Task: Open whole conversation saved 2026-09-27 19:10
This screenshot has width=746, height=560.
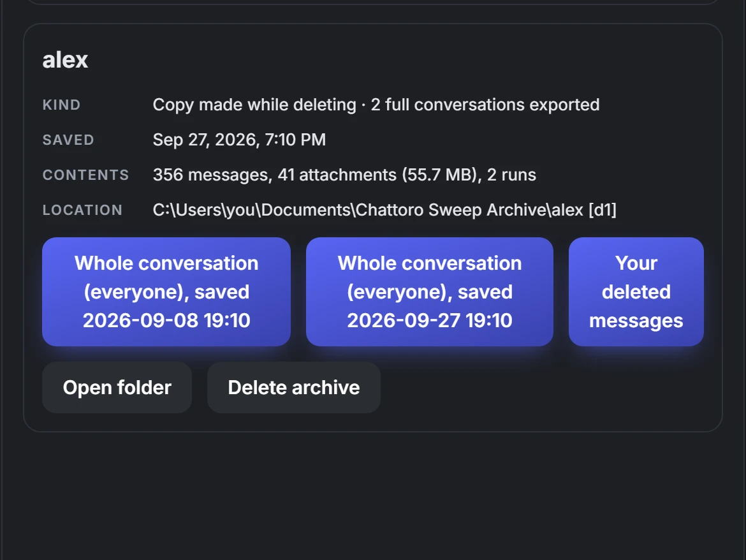Action: tap(429, 291)
